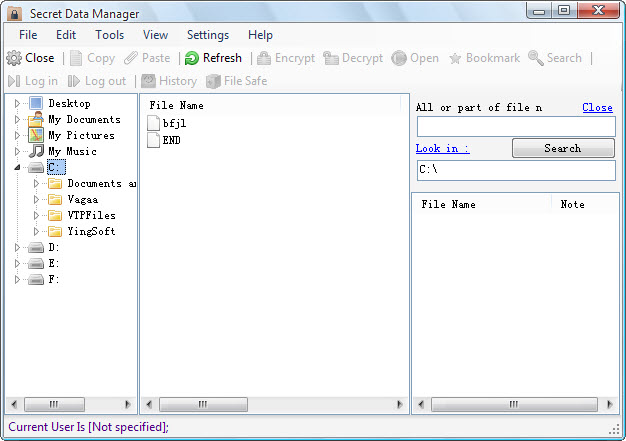Viewport: 626px width, 441px height.
Task: Expand the My Music tree node
Action: coord(17,152)
